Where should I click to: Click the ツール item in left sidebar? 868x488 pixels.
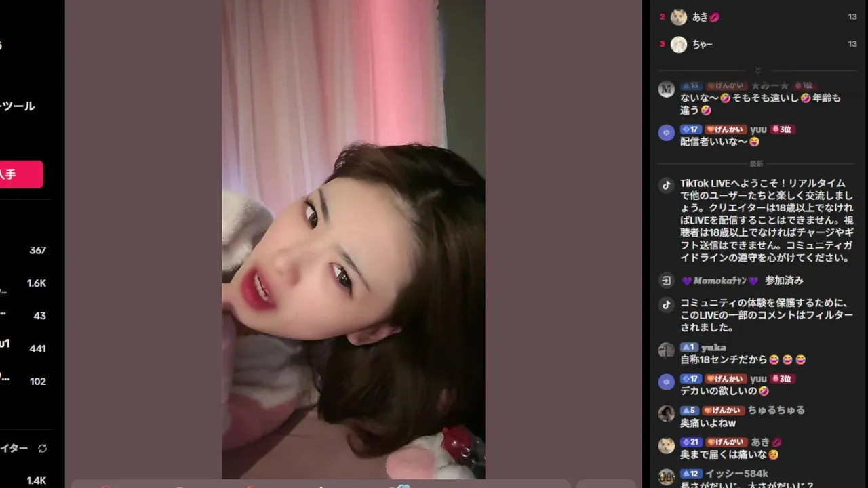[18, 106]
